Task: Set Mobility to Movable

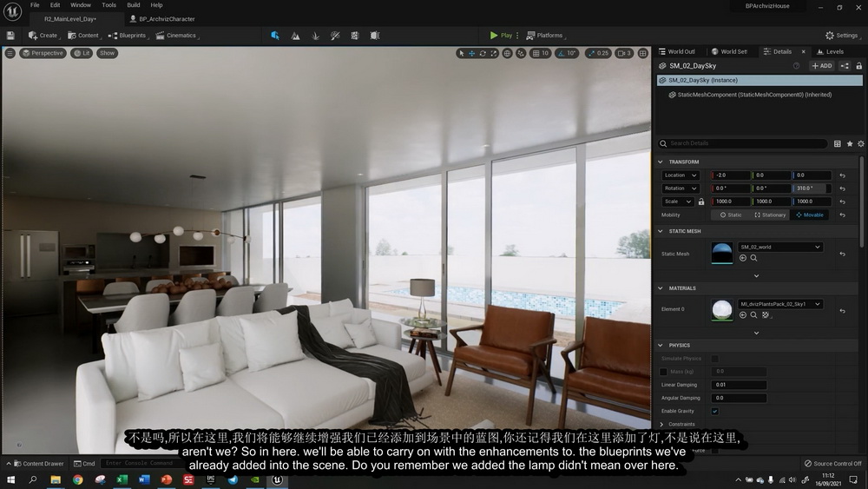Action: tap(810, 215)
